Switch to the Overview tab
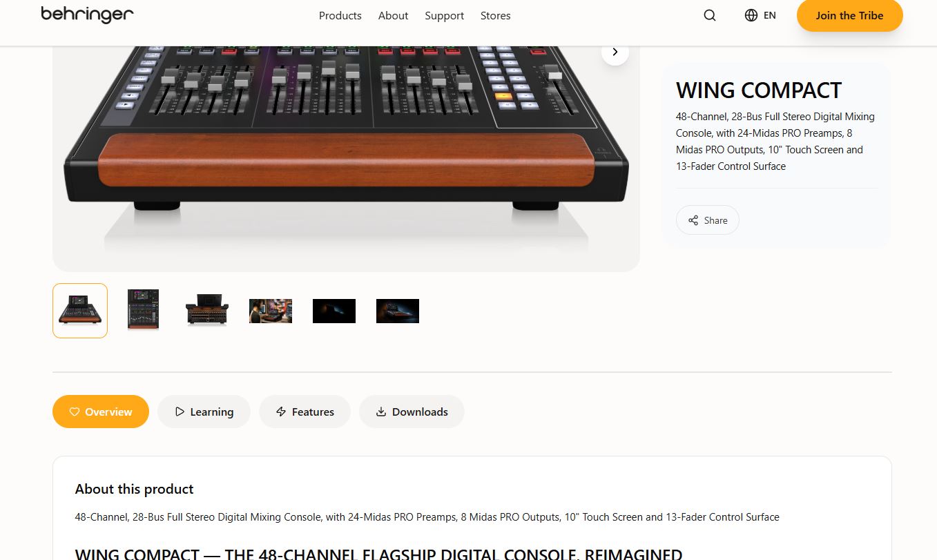Image resolution: width=937 pixels, height=560 pixels. point(101,412)
